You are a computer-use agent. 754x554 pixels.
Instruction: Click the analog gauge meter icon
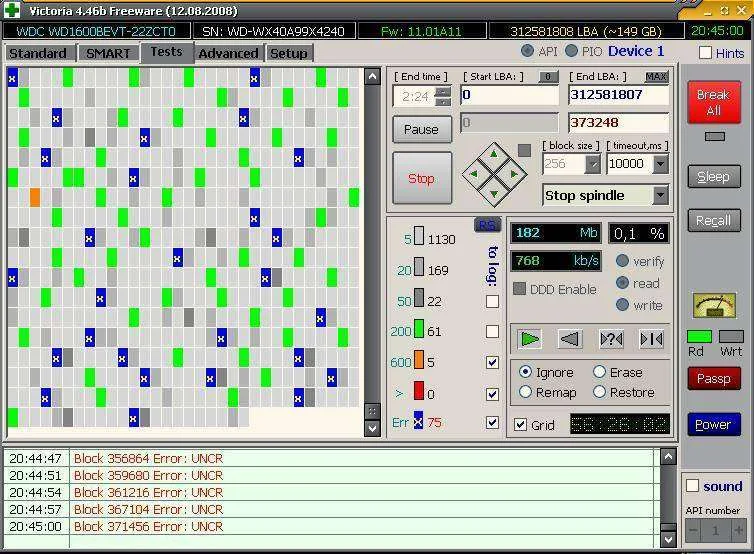(714, 305)
